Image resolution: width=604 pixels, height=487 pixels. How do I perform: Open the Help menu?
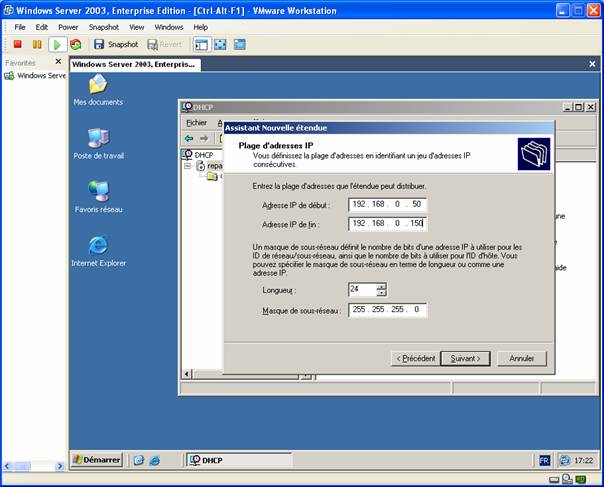(200, 27)
